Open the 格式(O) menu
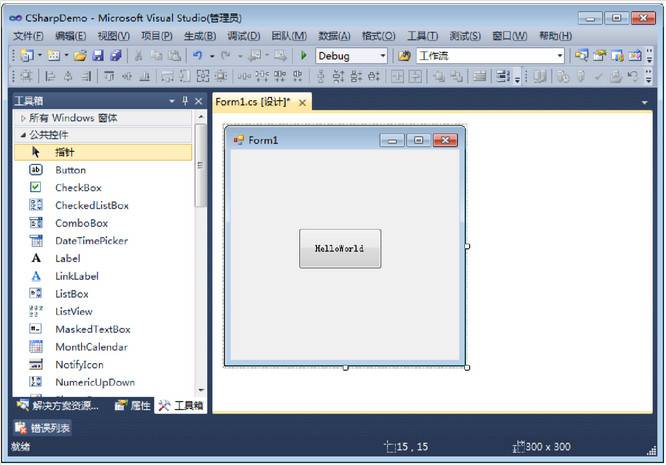This screenshot has width=666, height=465. point(378,36)
